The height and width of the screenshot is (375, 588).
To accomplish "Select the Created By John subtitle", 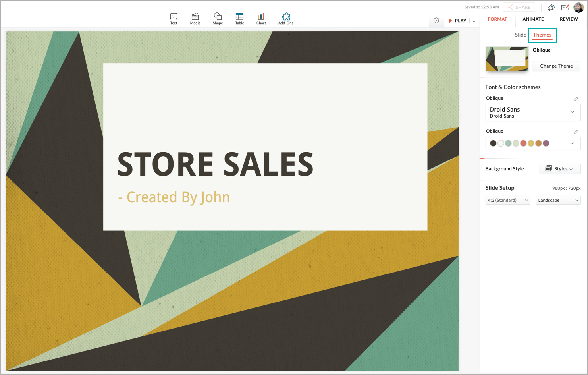I will point(174,197).
